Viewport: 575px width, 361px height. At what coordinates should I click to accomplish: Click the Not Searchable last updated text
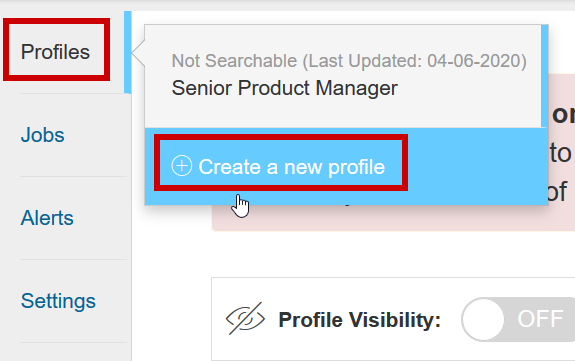tap(349, 61)
